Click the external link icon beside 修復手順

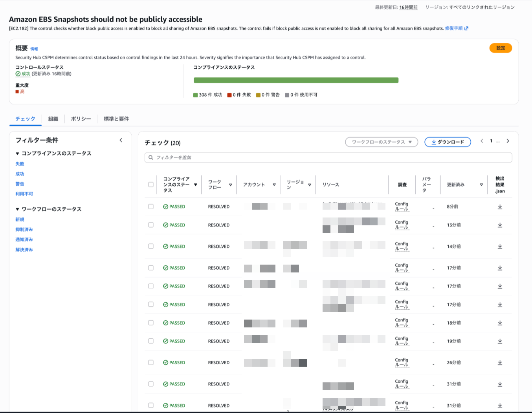(x=466, y=28)
